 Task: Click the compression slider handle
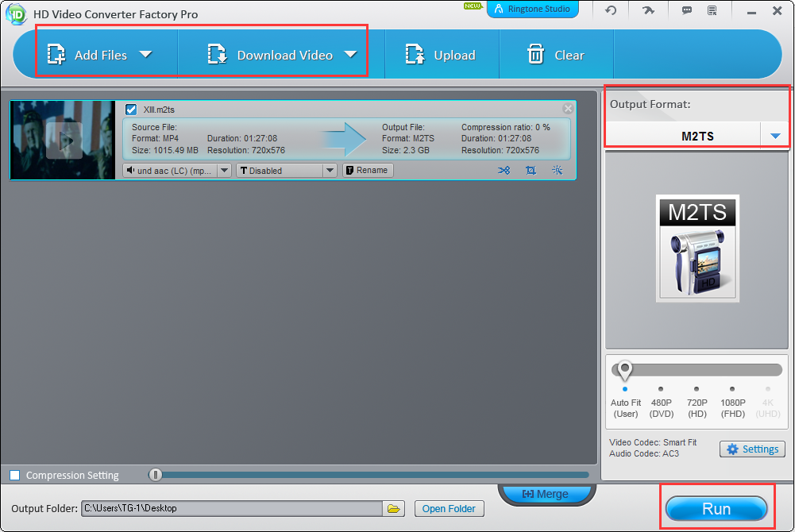pyautogui.click(x=155, y=475)
